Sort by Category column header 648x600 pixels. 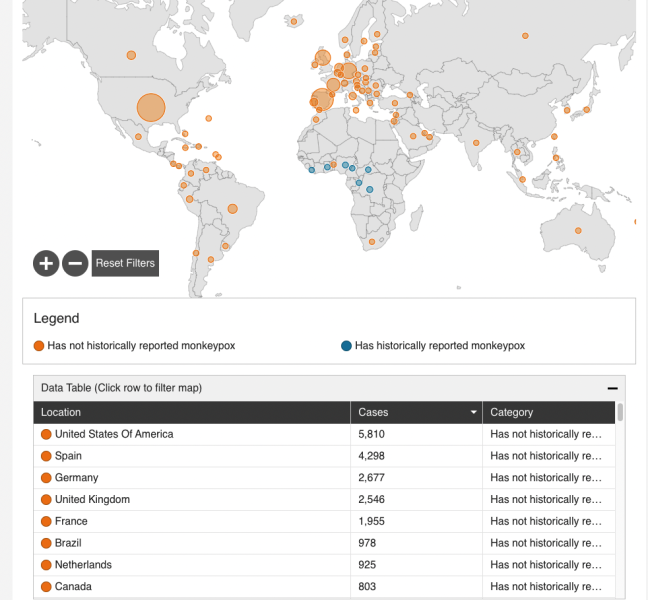click(x=512, y=412)
